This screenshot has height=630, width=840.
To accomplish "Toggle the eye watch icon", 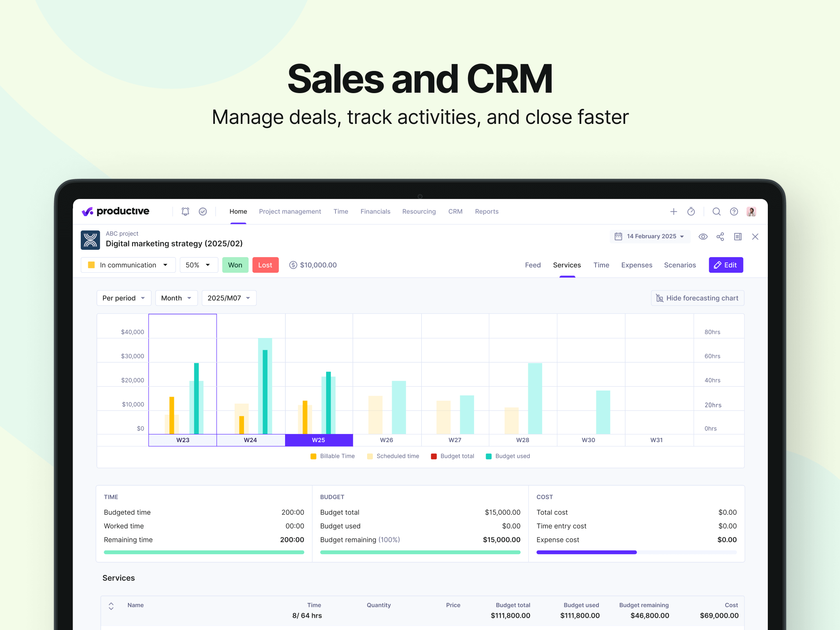I will pyautogui.click(x=703, y=237).
